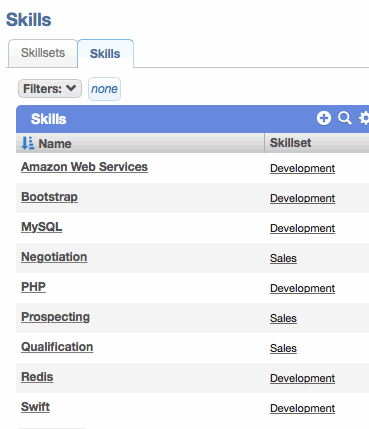369x429 pixels.
Task: Select the Skills tab
Action: 105,54
